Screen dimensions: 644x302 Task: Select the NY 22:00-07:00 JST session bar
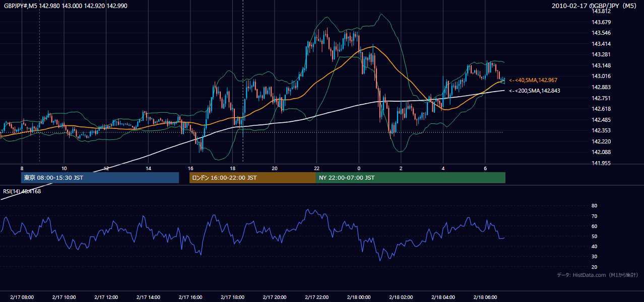(x=411, y=178)
